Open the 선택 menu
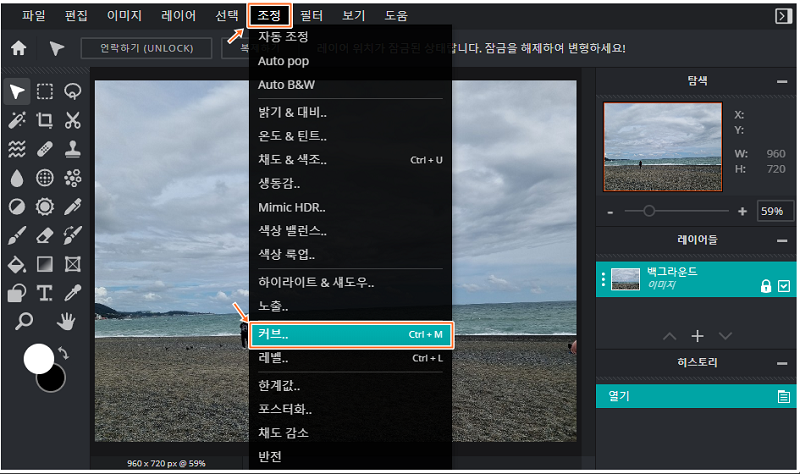Screen dimensions: 800x474 point(227,16)
